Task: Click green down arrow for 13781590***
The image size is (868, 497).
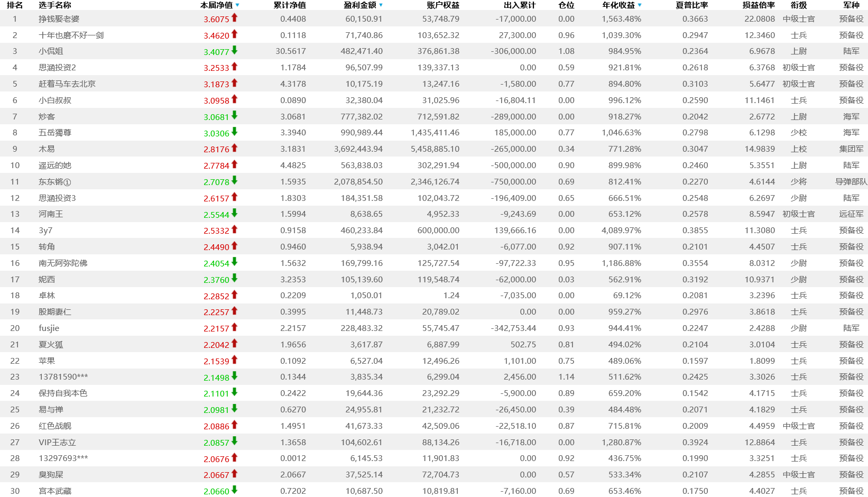Action: (x=234, y=376)
